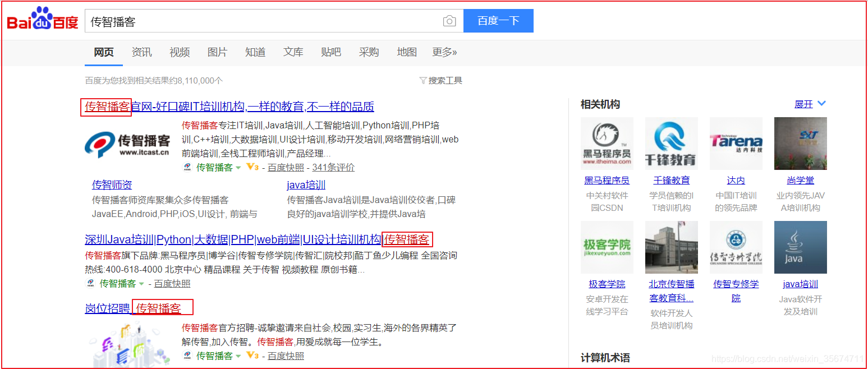The height and width of the screenshot is (369, 868).
Task: Expand the 相关机构 panel via 展开
Action: [x=810, y=104]
